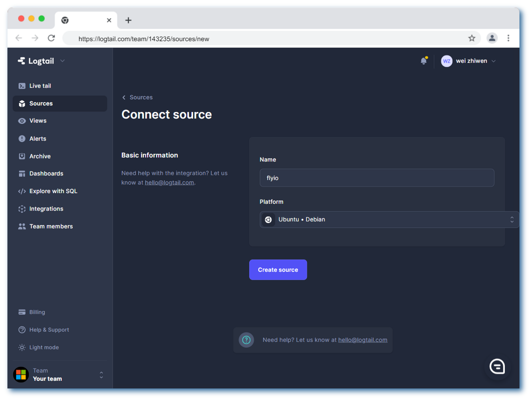Click the Integrations icon
The width and height of the screenshot is (532, 401).
pyautogui.click(x=22, y=209)
